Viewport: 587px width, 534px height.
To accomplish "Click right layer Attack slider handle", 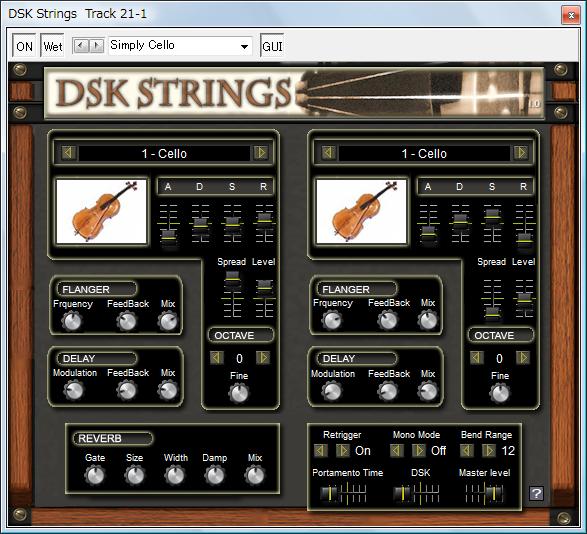I will tap(428, 233).
